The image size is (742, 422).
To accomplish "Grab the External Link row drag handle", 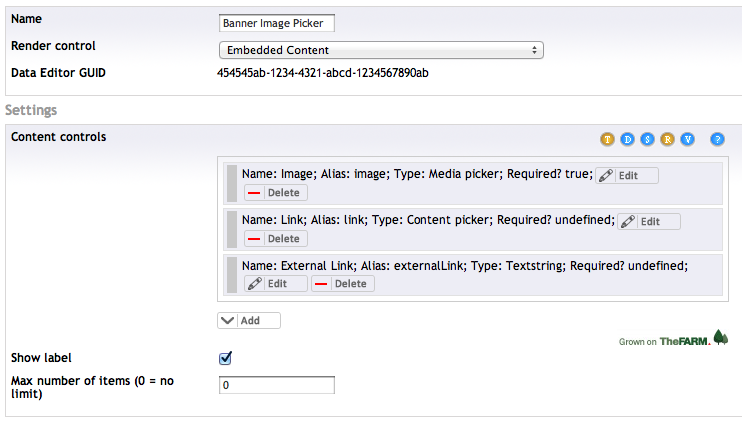I will point(232,274).
